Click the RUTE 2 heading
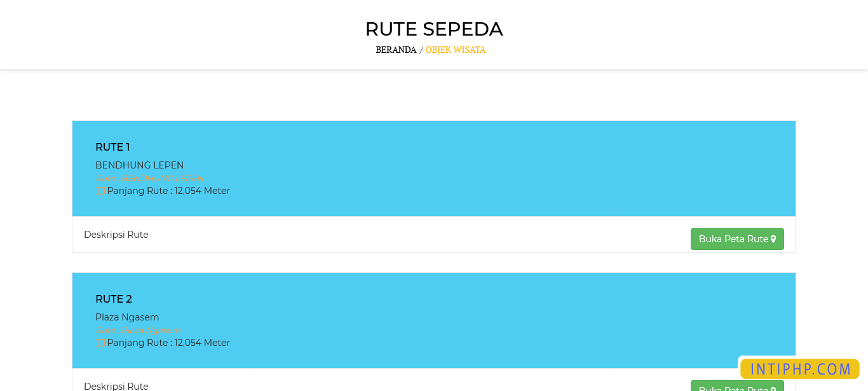The image size is (868, 391). [x=114, y=299]
